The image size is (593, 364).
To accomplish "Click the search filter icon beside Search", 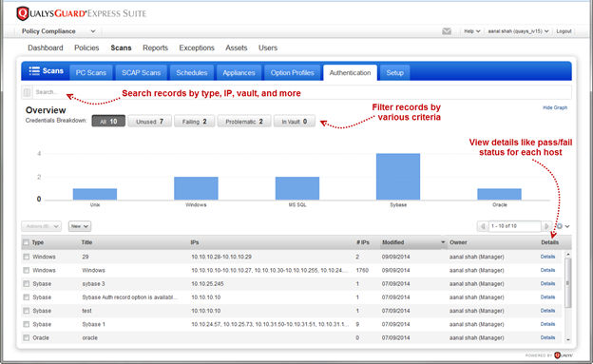I will [x=27, y=92].
